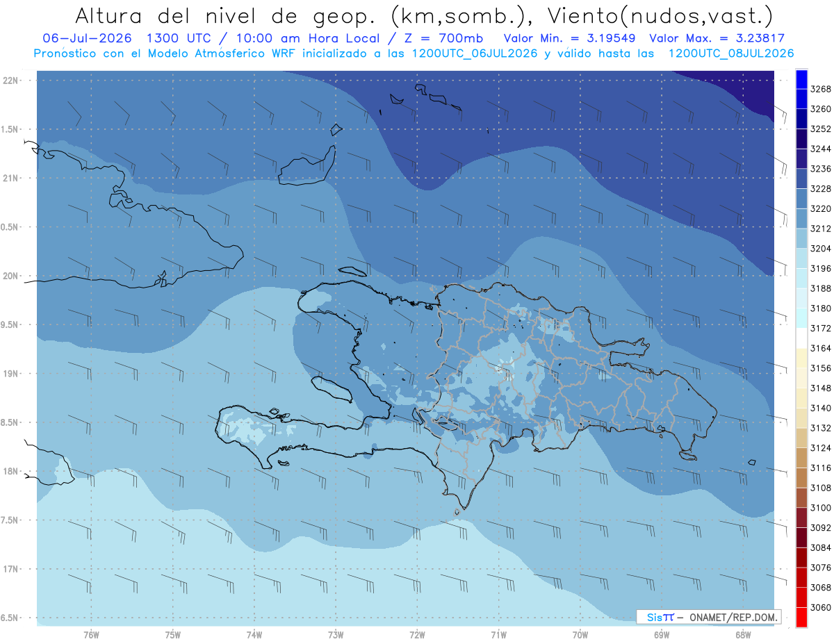Click the colorbar swatch between 3204 and 3212

click(801, 238)
